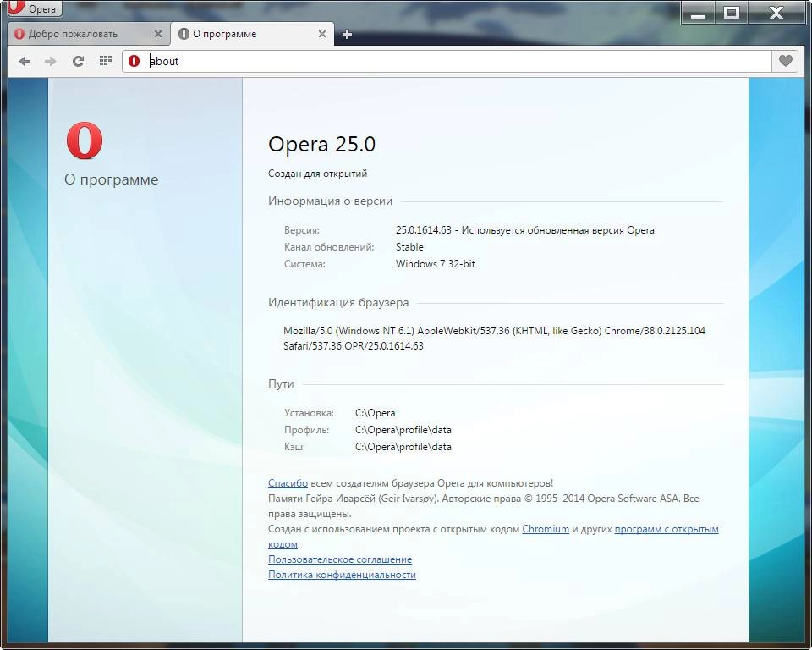The width and height of the screenshot is (812, 650).
Task: Click the Mozilla/5.0 user agent string
Action: coord(494,338)
